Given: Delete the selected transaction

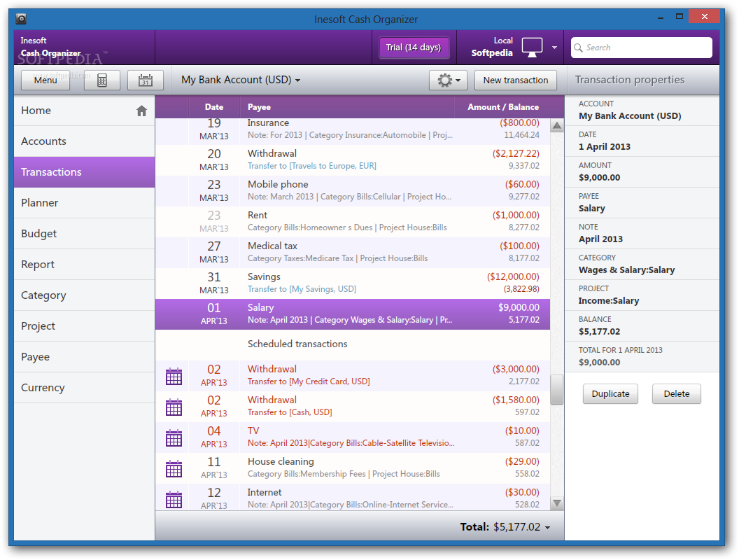Looking at the screenshot, I should click(x=676, y=394).
